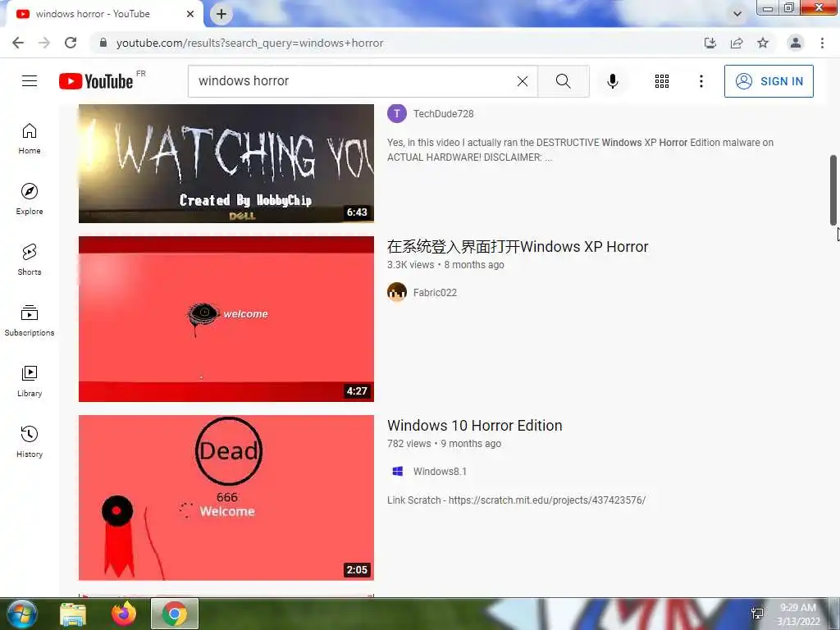Open the YouTube apps grid

(662, 81)
